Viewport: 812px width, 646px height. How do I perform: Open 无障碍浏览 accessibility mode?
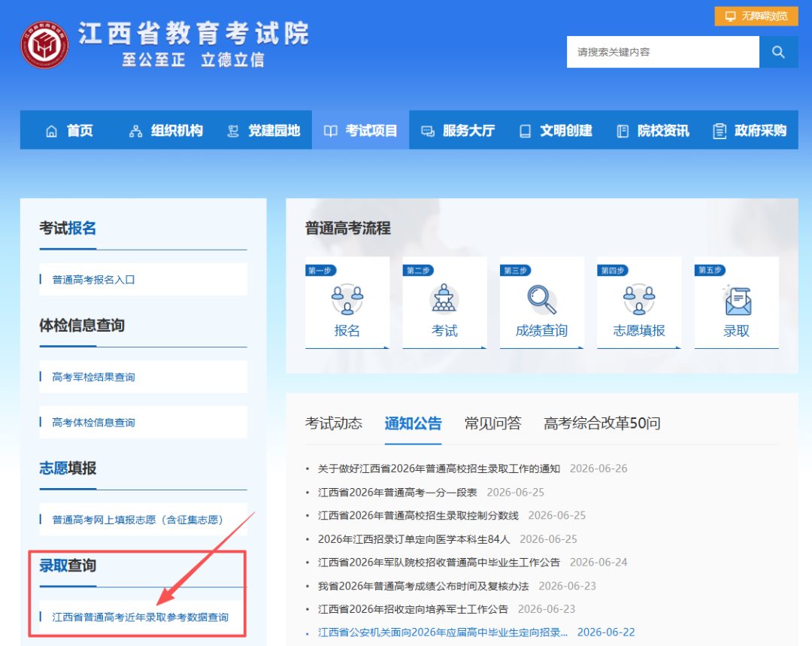tap(756, 16)
